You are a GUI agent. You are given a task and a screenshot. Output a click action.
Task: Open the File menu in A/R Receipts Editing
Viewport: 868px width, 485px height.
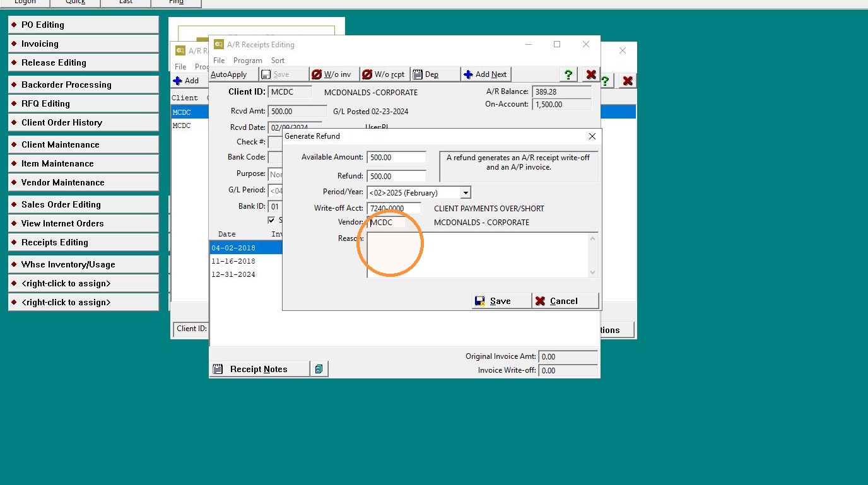[219, 61]
